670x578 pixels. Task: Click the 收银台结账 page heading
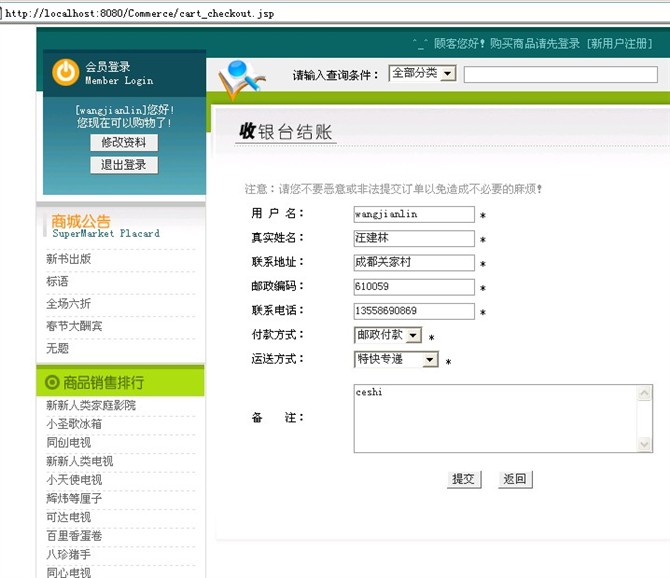point(285,132)
